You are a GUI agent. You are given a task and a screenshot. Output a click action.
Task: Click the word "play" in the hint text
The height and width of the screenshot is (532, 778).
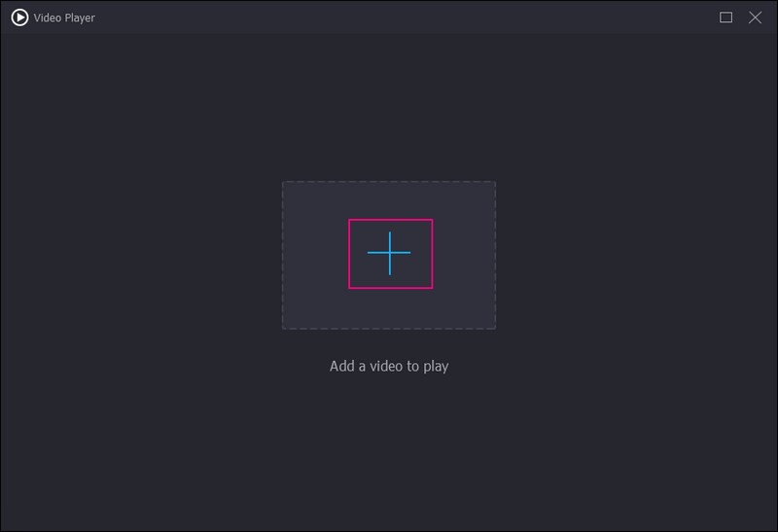[433, 368]
